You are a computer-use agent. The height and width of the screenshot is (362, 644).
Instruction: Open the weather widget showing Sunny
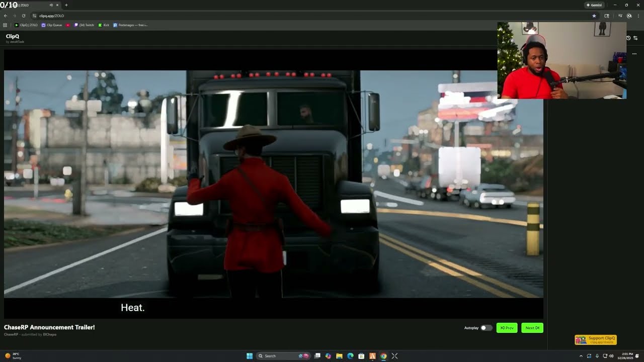13,356
